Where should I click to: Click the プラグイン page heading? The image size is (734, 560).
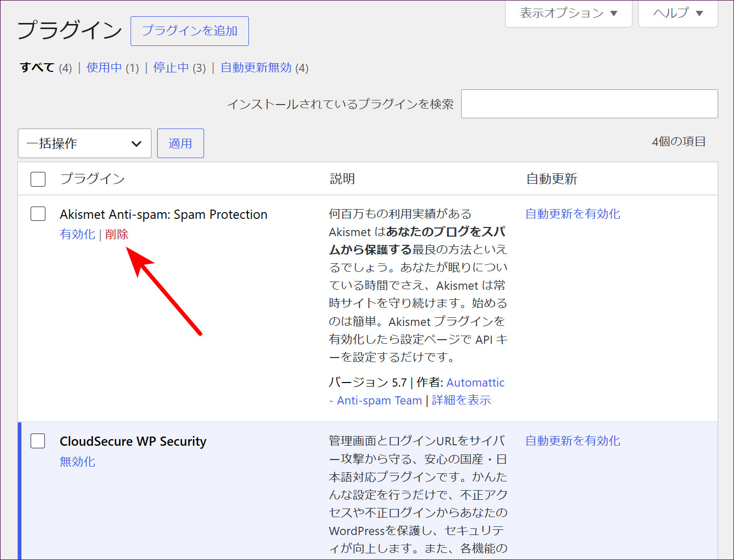tap(70, 30)
